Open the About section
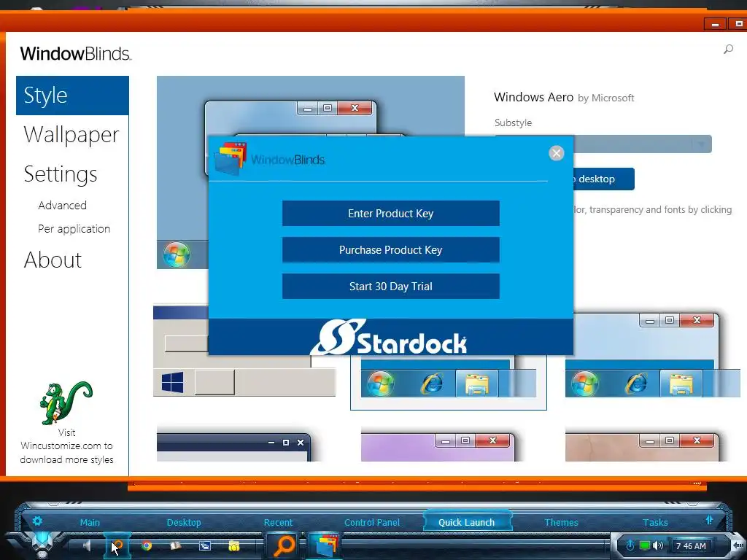 pos(53,260)
